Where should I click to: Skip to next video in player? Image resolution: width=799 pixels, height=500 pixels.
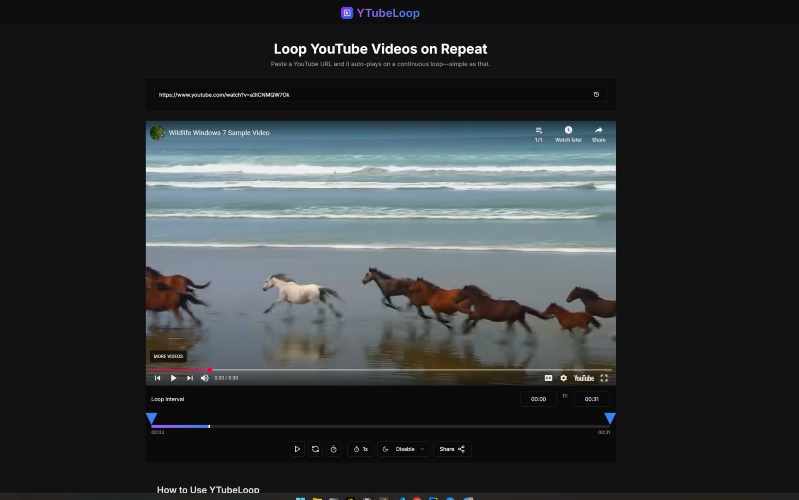[x=190, y=378]
